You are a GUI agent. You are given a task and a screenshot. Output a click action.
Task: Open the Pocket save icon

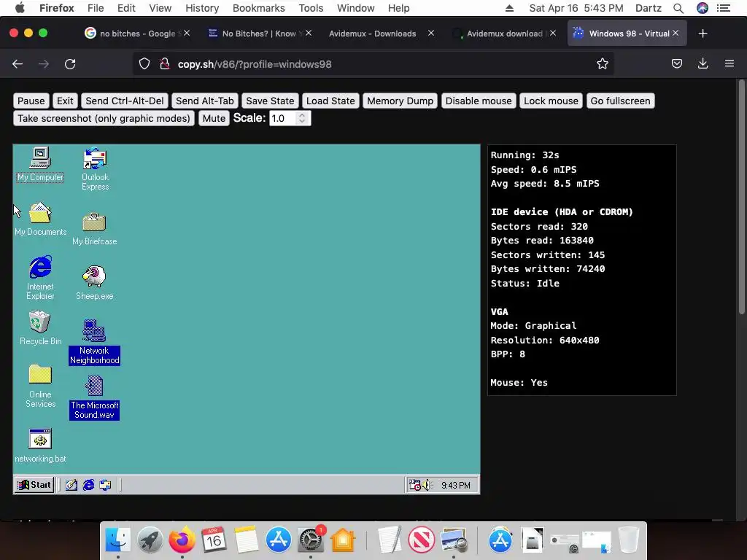676,64
